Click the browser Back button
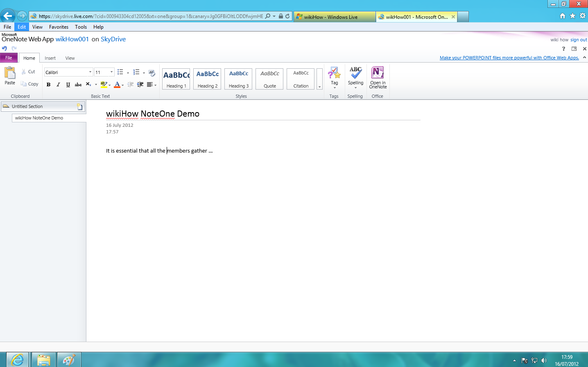Viewport: 588px width, 367px height. pos(8,16)
